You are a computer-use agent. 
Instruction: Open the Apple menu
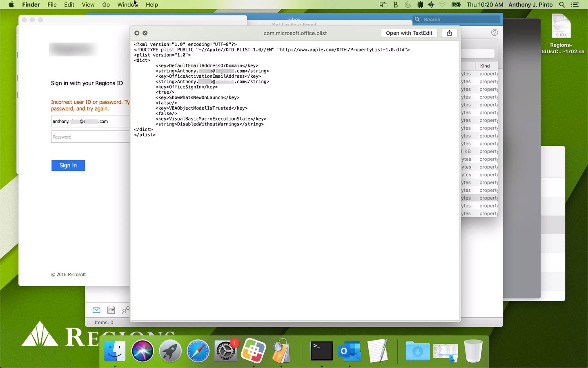[x=11, y=5]
